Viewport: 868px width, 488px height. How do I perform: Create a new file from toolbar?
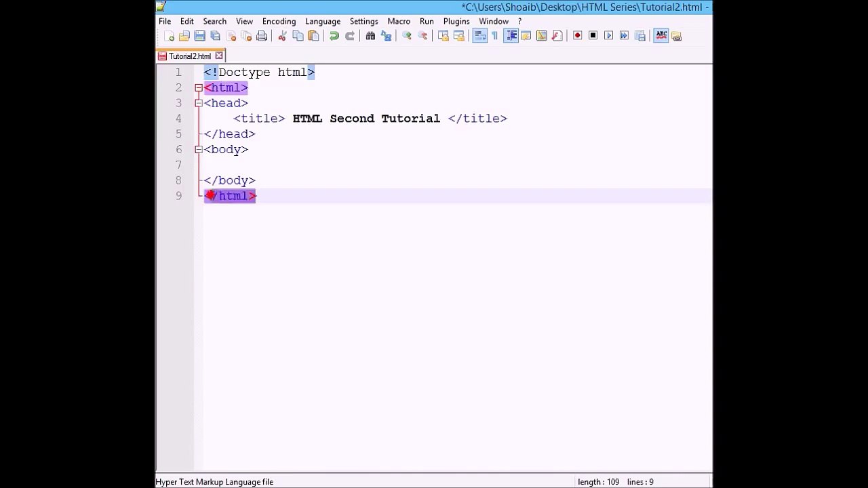click(x=170, y=36)
